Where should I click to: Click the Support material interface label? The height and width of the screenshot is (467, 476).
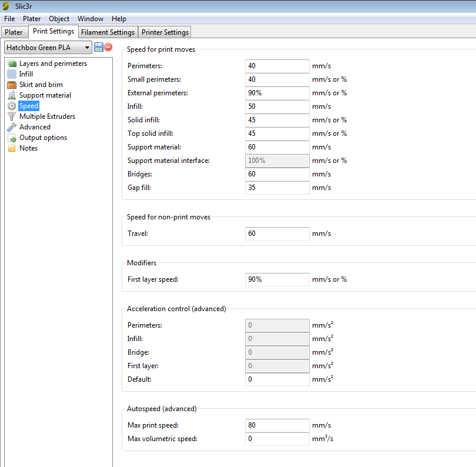pos(169,161)
